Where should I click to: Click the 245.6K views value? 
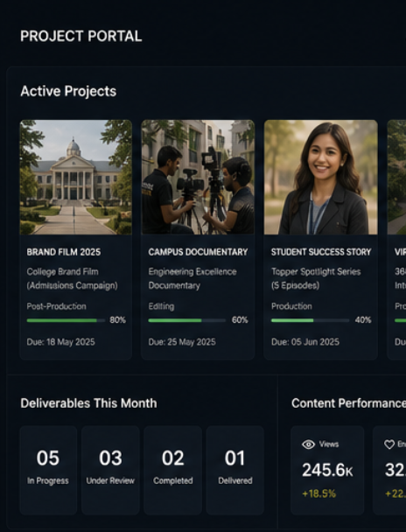pyautogui.click(x=327, y=471)
